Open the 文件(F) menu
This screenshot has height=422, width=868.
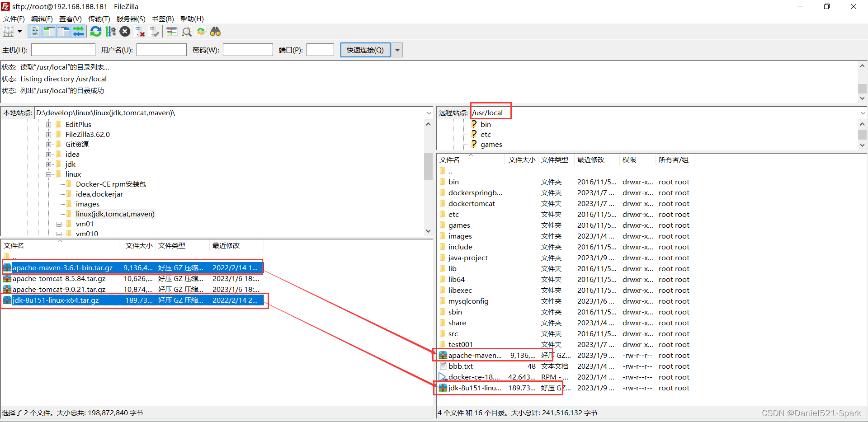(14, 19)
